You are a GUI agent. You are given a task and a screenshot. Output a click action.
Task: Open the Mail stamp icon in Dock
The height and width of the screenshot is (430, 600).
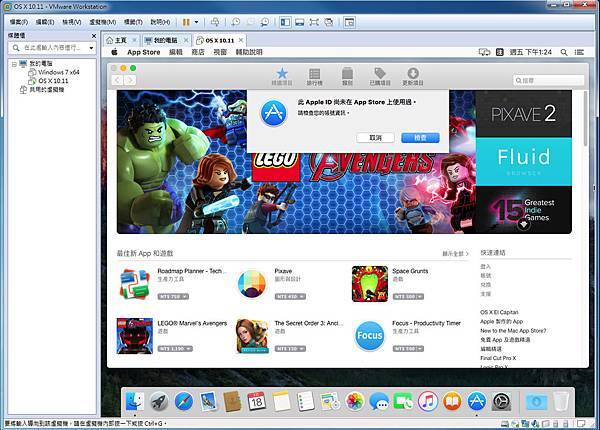pyautogui.click(x=208, y=402)
